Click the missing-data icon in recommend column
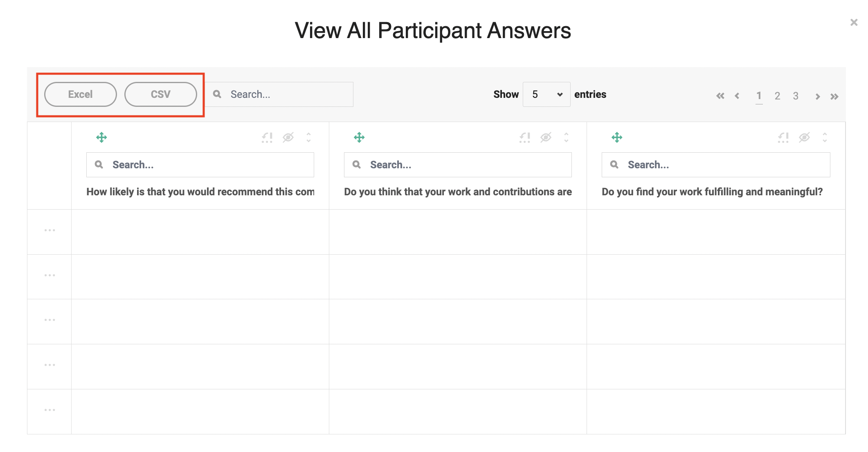Image resolution: width=868 pixels, height=452 pixels. click(267, 138)
